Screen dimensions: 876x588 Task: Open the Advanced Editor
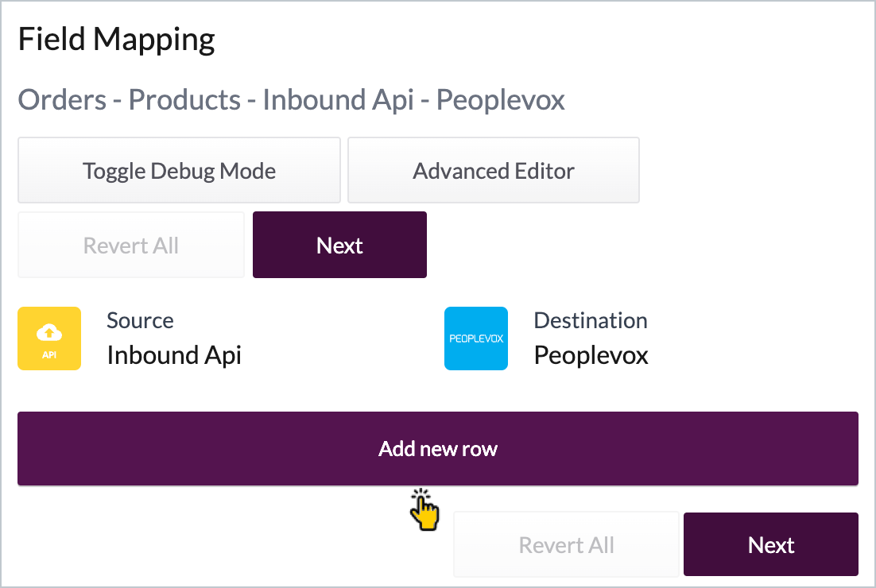click(494, 170)
